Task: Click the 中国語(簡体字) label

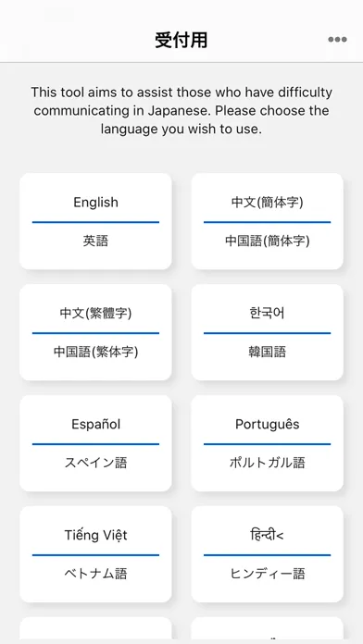Action: click(268, 241)
